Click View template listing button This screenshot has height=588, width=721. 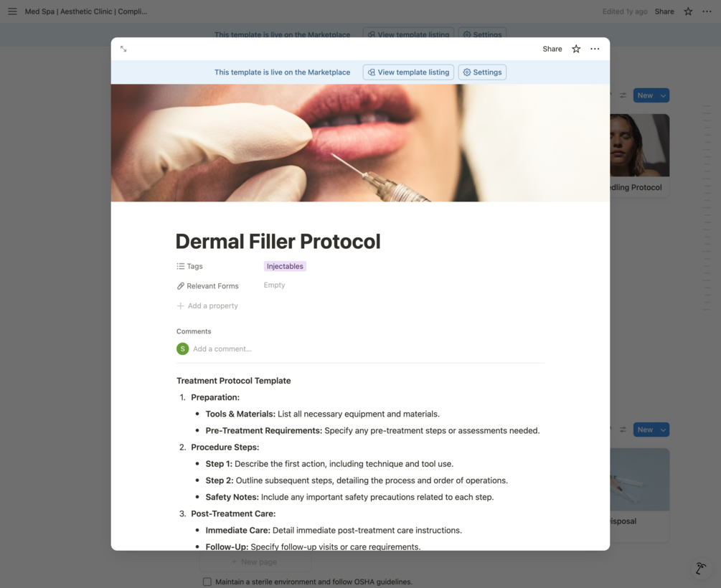(408, 72)
